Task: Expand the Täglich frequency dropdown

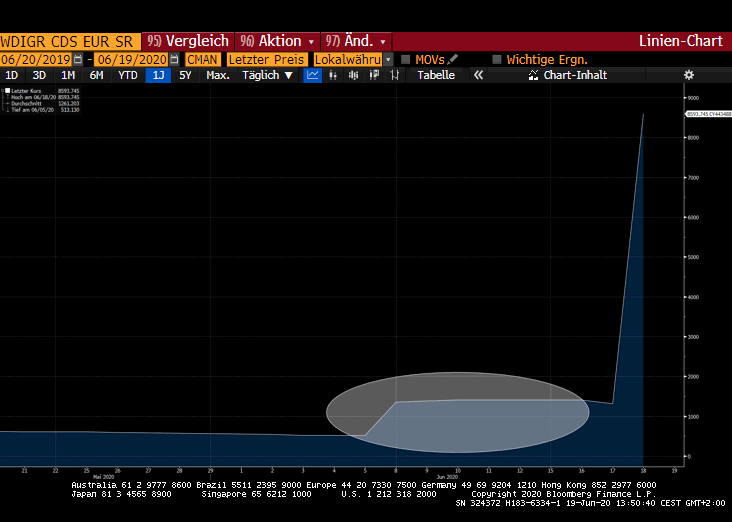Action: (267, 75)
